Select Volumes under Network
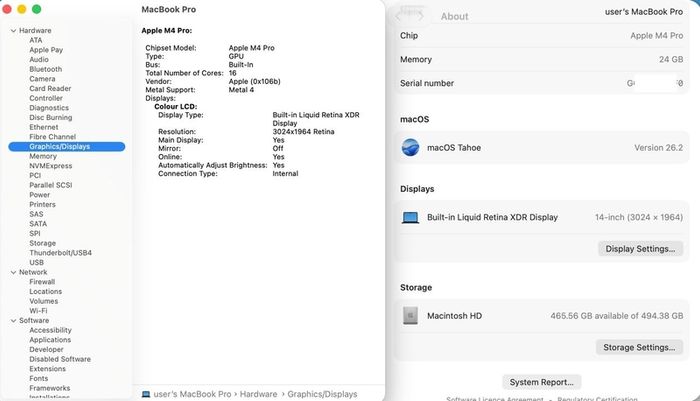This screenshot has height=401, width=700. point(44,301)
